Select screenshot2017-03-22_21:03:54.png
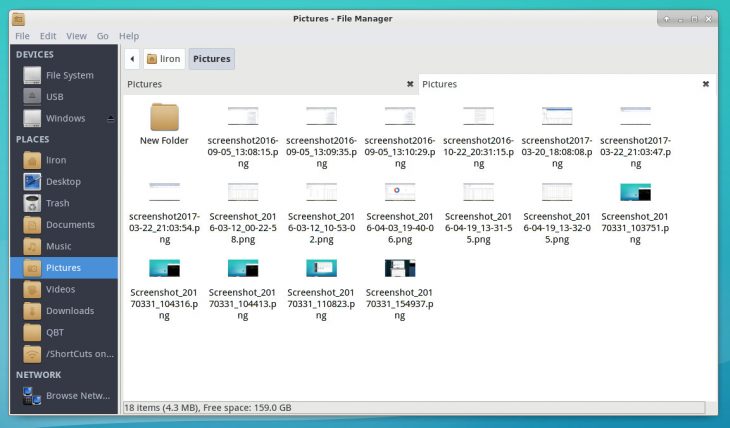Image resolution: width=730 pixels, height=428 pixels. (164, 213)
